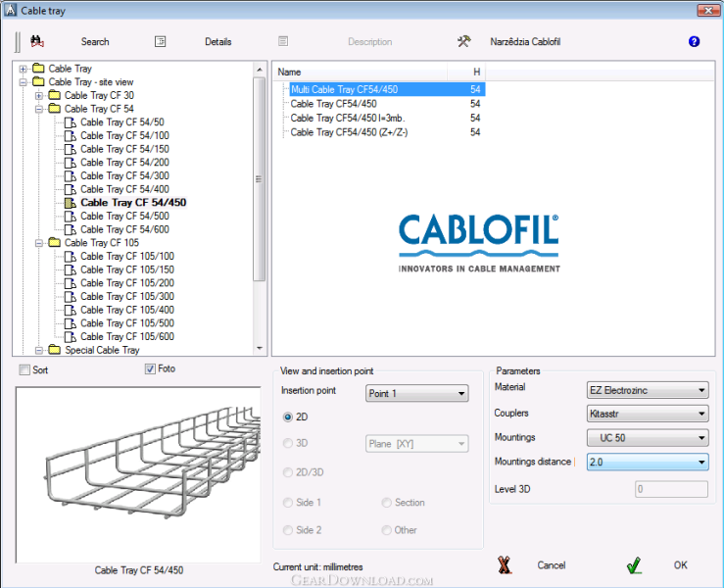Open the Material EZ Electrozinc dropdown
Image resolution: width=724 pixels, height=588 pixels.
(x=648, y=390)
